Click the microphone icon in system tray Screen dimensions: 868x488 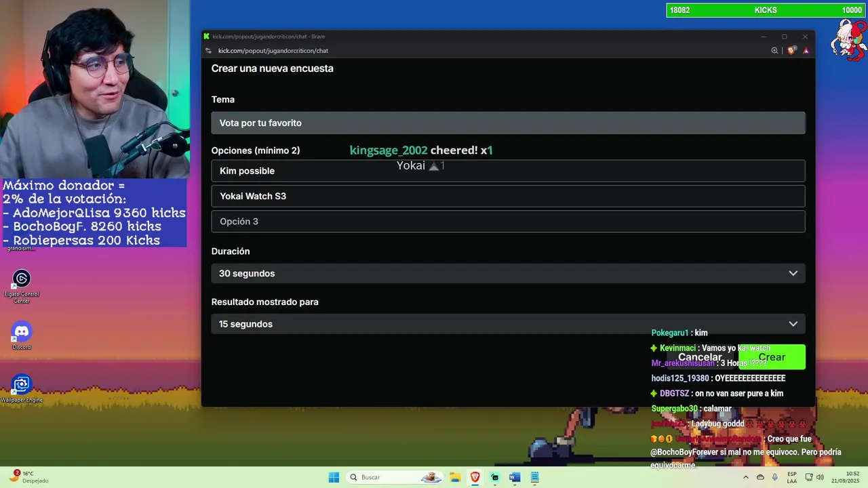point(775,477)
